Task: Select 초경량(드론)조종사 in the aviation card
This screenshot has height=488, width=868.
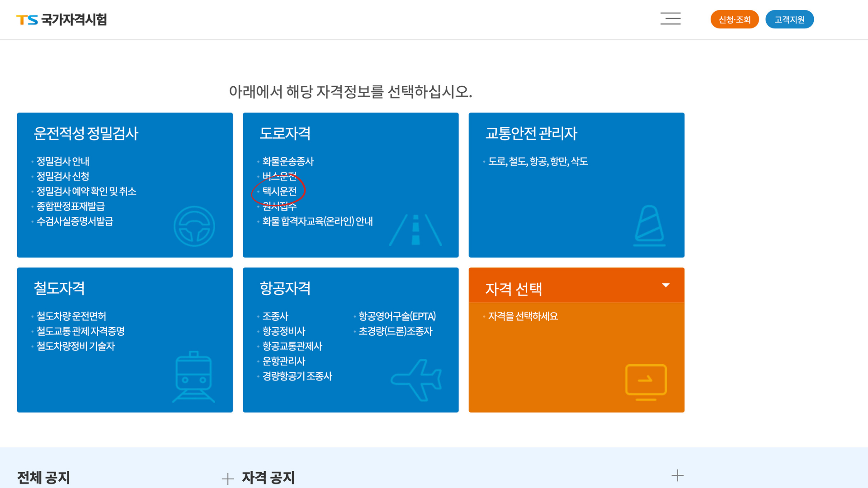Action: pos(395,331)
